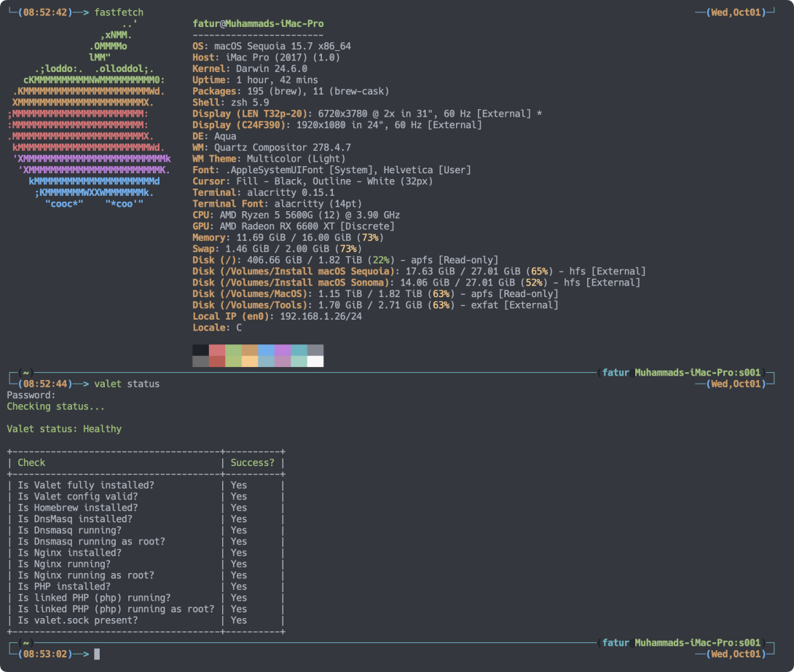
Task: Select 'AMD Radeon RX 6600 XT' GPU text
Action: [x=277, y=226]
